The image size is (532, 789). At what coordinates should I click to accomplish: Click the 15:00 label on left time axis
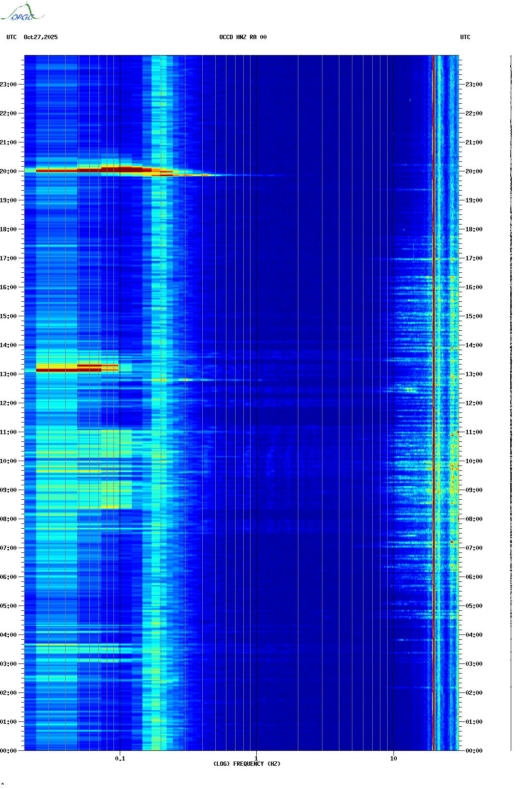8,316
